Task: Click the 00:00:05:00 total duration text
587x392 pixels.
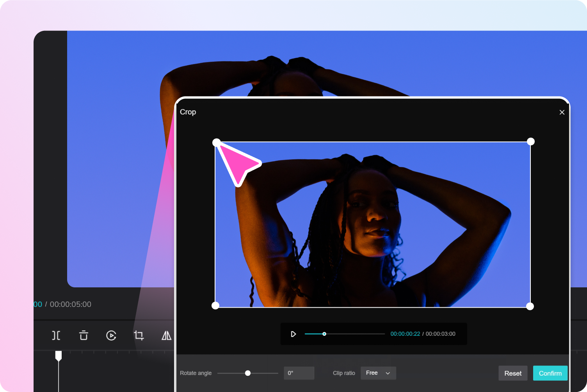Action: click(x=71, y=305)
